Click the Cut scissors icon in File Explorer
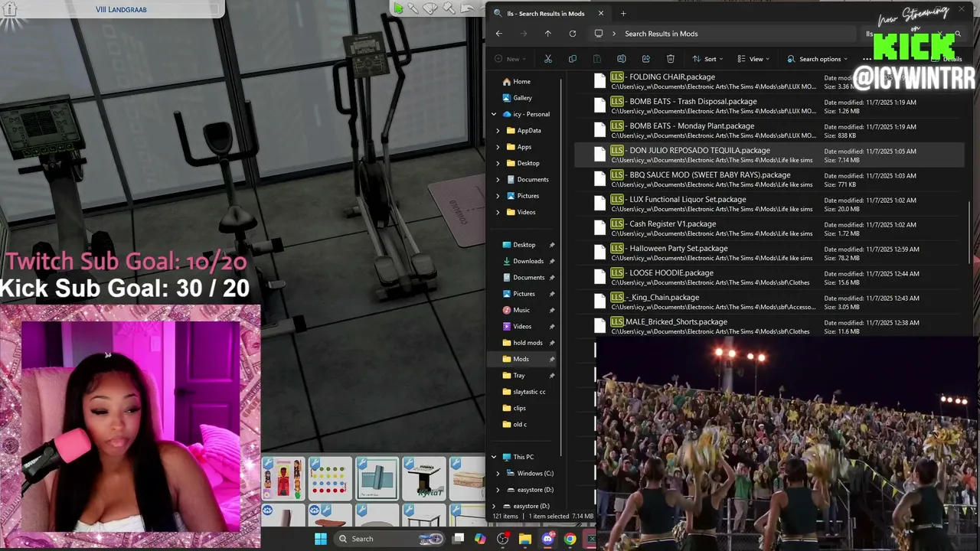The width and height of the screenshot is (980, 551). 547,59
